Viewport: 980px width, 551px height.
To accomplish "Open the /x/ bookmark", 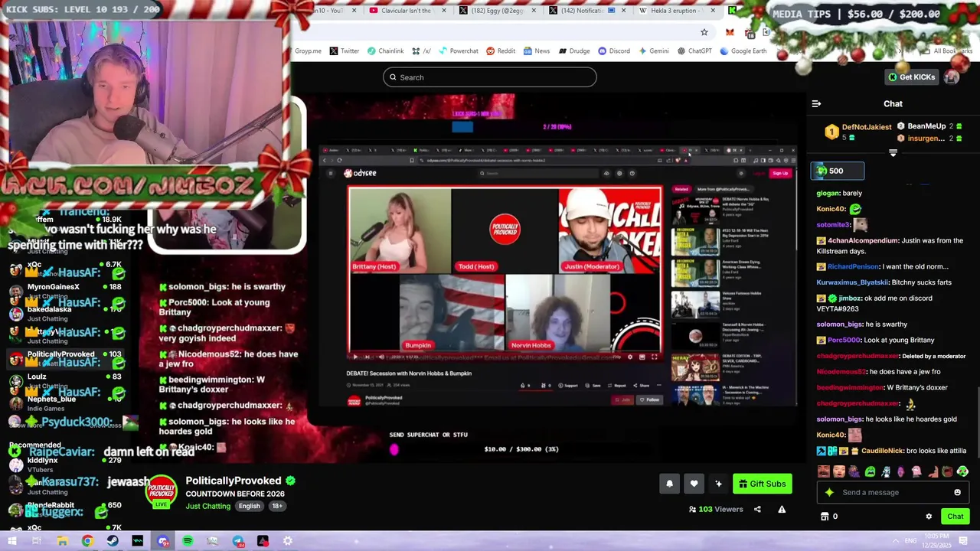I will tap(421, 51).
